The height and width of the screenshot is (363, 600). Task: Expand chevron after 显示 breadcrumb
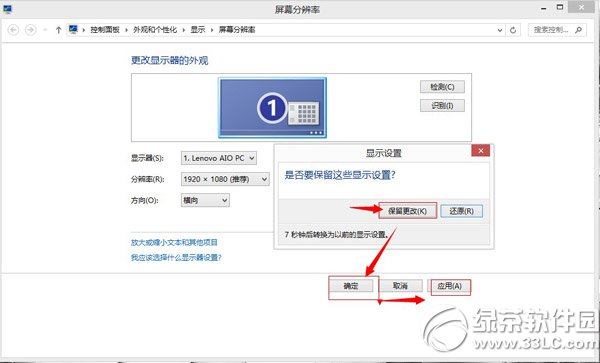212,30
